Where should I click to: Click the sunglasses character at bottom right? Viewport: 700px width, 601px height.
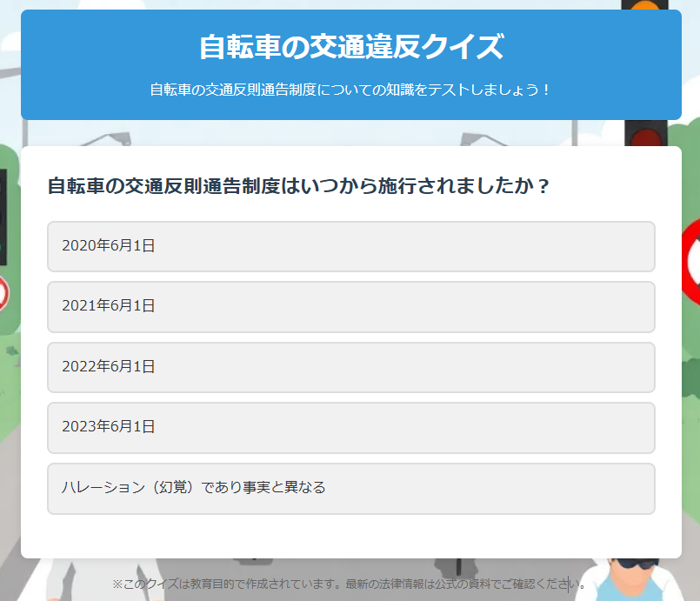(634, 578)
